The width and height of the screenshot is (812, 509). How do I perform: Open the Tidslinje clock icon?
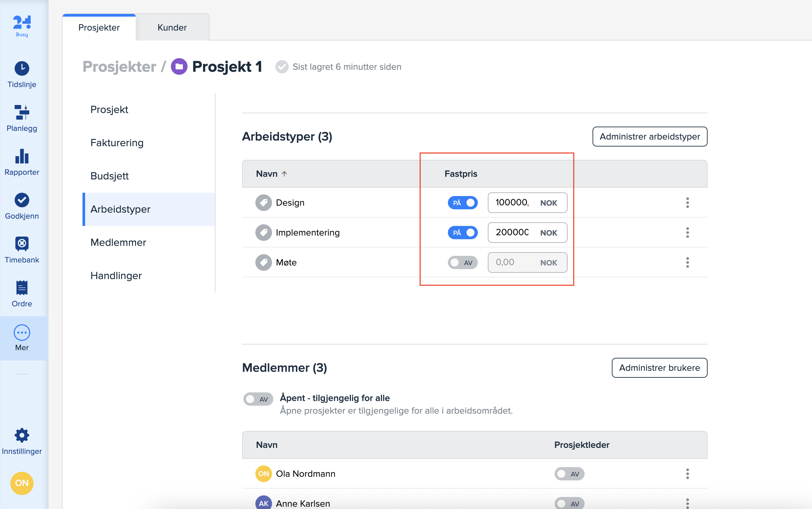[22, 69]
